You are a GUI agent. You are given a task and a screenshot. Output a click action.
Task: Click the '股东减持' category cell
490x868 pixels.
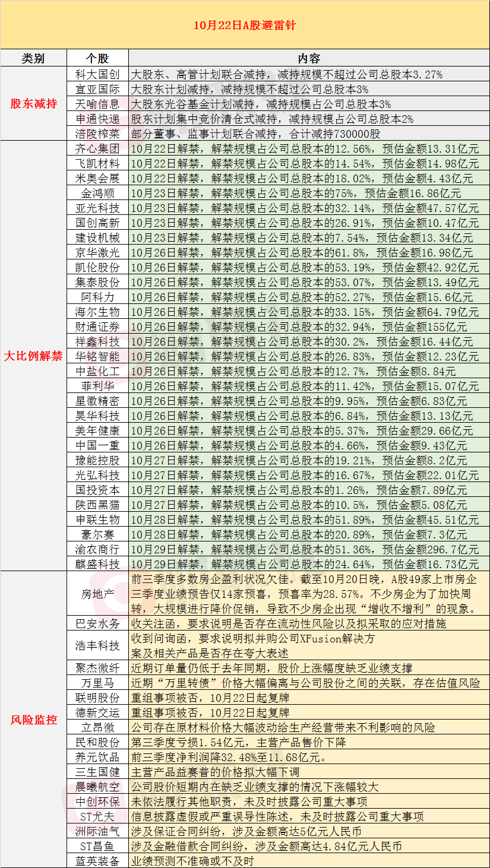pyautogui.click(x=33, y=103)
